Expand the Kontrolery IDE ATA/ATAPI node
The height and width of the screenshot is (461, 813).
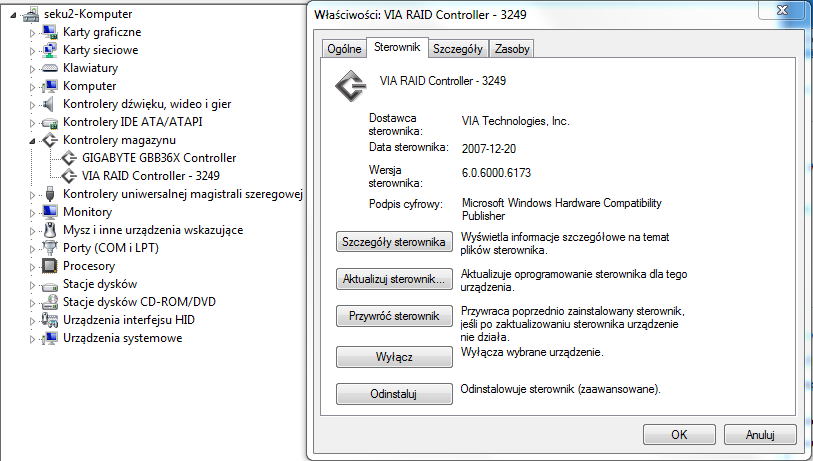click(x=32, y=123)
